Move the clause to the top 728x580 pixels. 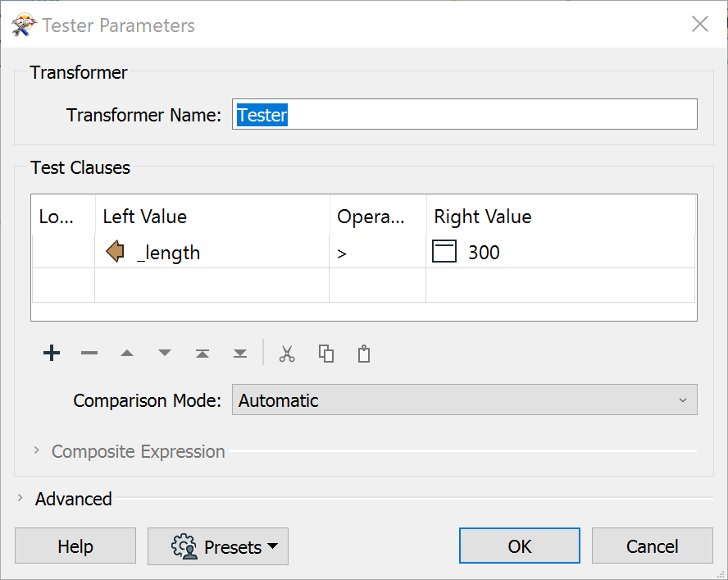[x=202, y=353]
